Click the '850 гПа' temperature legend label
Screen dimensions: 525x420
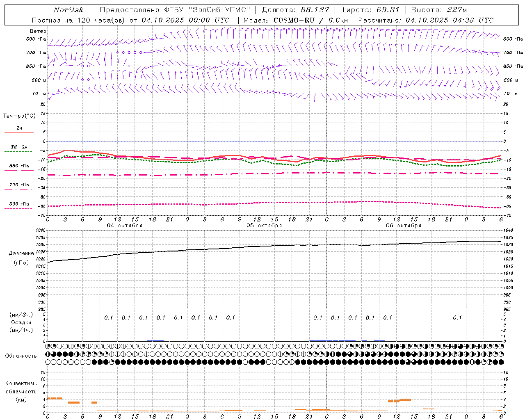point(19,166)
